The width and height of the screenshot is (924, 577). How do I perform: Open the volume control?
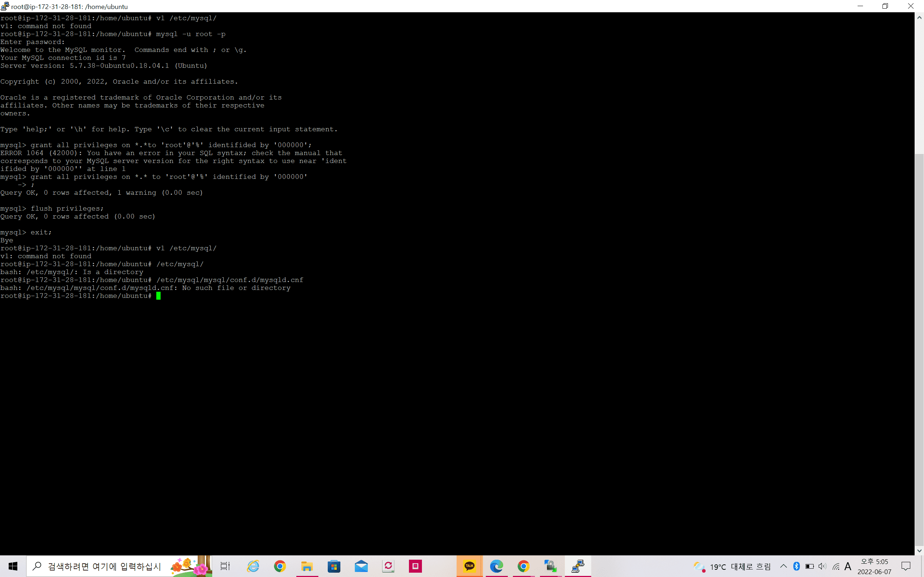point(823,566)
